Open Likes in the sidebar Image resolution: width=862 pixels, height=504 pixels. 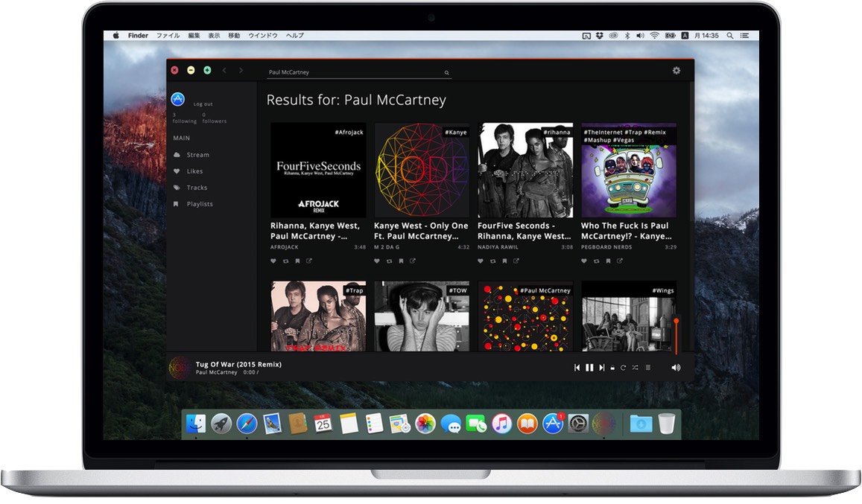click(x=188, y=171)
